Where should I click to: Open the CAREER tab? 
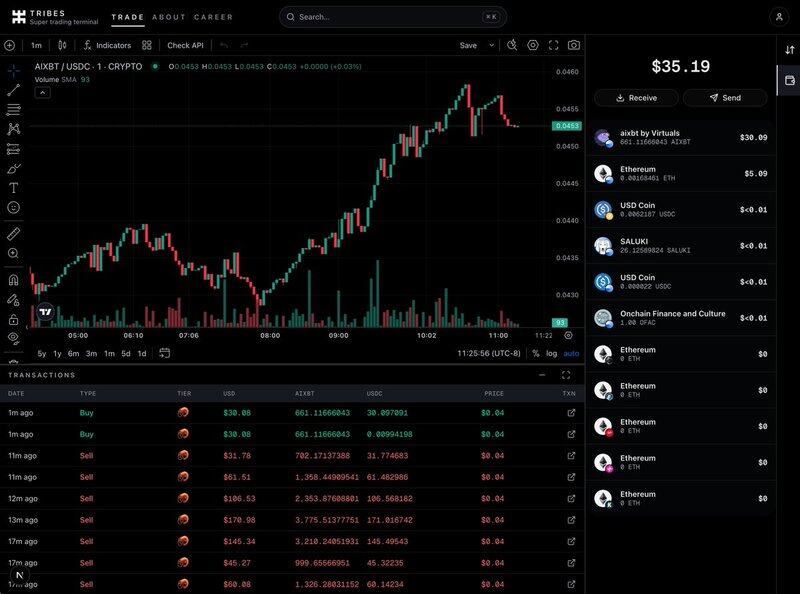214,17
